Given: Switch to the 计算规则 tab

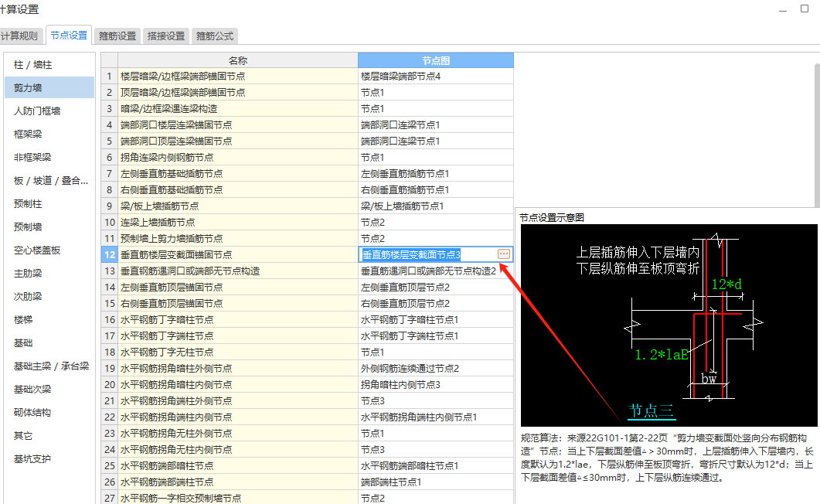Looking at the screenshot, I should [x=19, y=36].
